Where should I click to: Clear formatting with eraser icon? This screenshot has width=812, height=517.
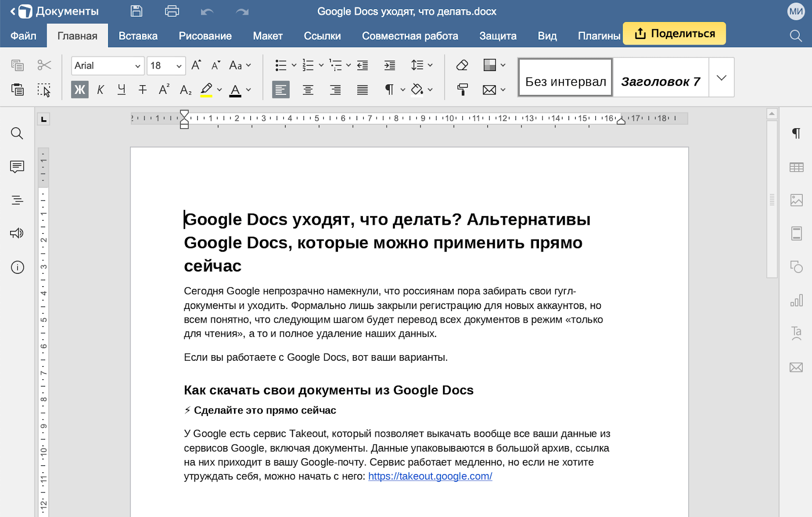pyautogui.click(x=462, y=65)
